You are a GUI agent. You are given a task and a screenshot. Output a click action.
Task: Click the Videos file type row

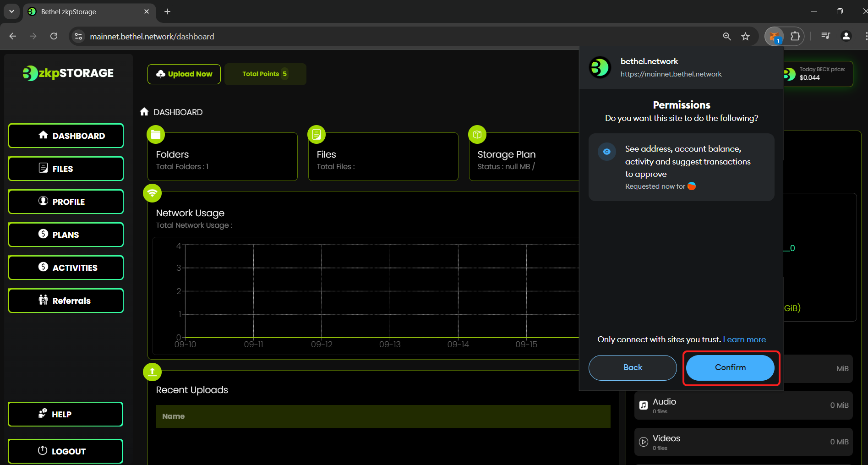[x=743, y=442]
